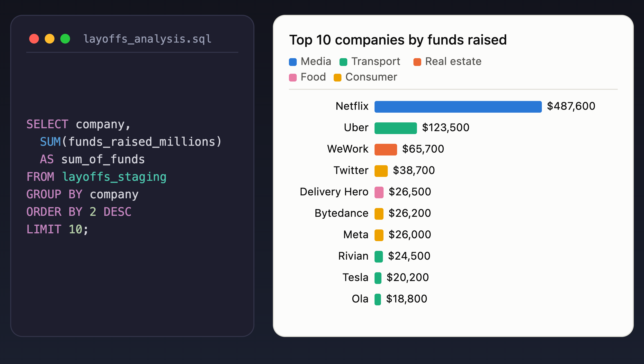Screen dimensions: 644x364
Task: Click the $26,200 value for Bytedance
Action: [410, 213]
